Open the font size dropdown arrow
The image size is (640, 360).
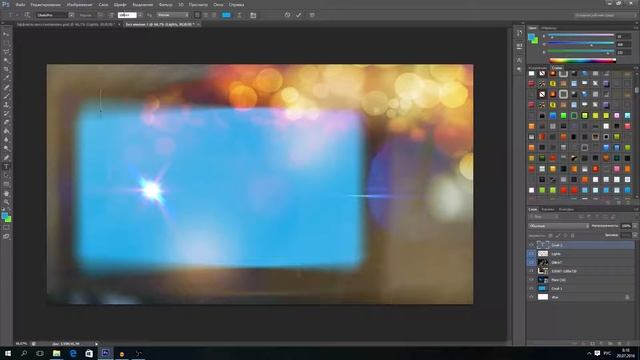point(140,15)
